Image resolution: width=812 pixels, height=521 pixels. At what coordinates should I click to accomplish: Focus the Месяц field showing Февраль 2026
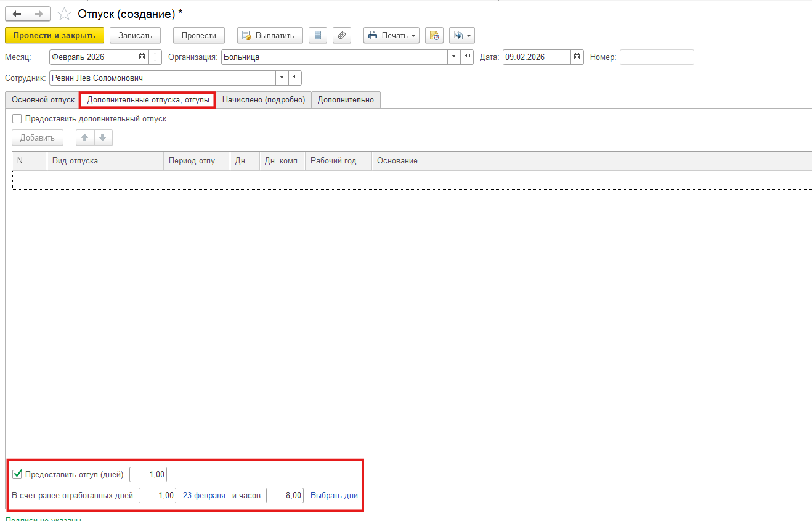(92, 57)
